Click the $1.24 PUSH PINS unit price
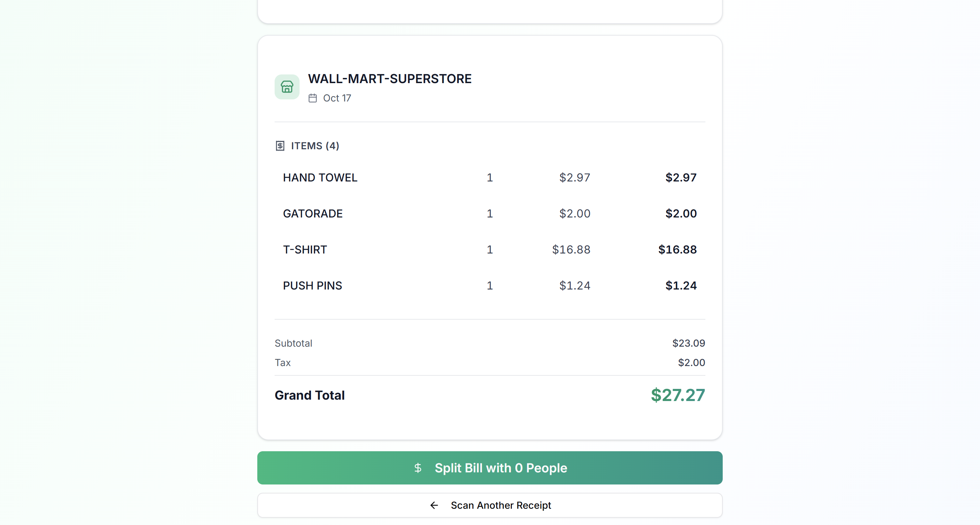 574,285
